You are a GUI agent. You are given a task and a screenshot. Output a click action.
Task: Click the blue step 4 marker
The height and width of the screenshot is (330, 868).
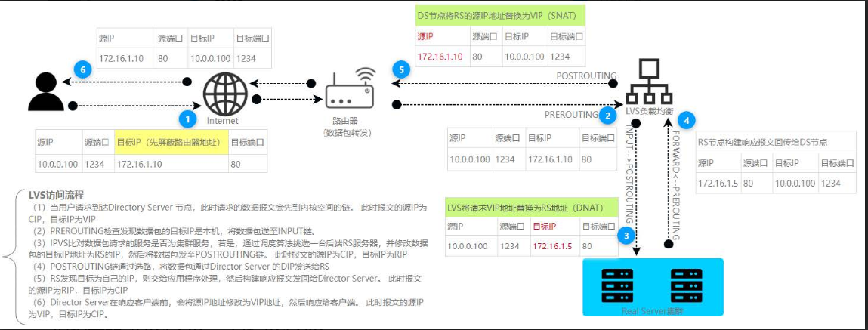tap(686, 119)
